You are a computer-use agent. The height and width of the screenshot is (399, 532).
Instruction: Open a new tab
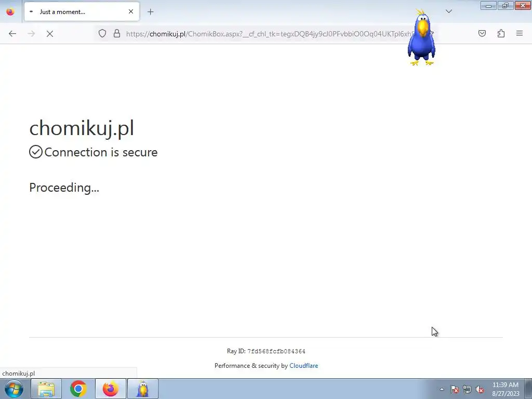click(150, 12)
